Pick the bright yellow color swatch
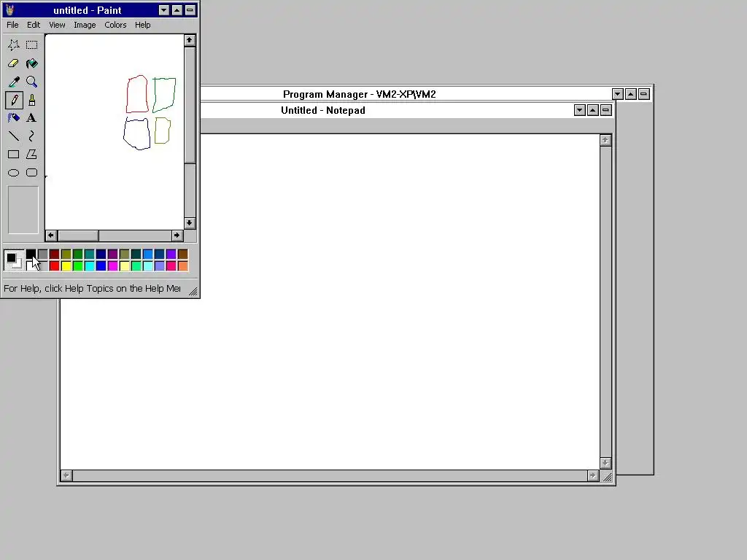Viewport: 747px width, 560px height. pyautogui.click(x=66, y=265)
